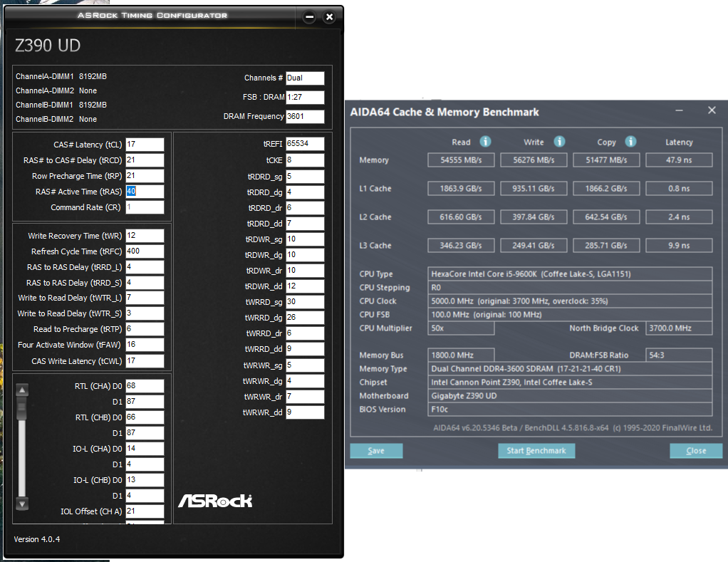Click BIOS Version F10c field
The image size is (728, 562).
(x=570, y=410)
